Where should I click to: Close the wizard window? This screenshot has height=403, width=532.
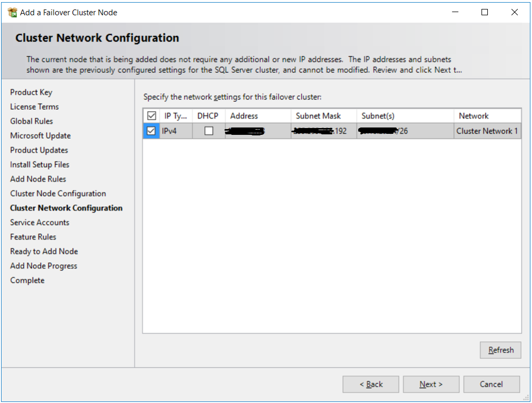(x=515, y=12)
